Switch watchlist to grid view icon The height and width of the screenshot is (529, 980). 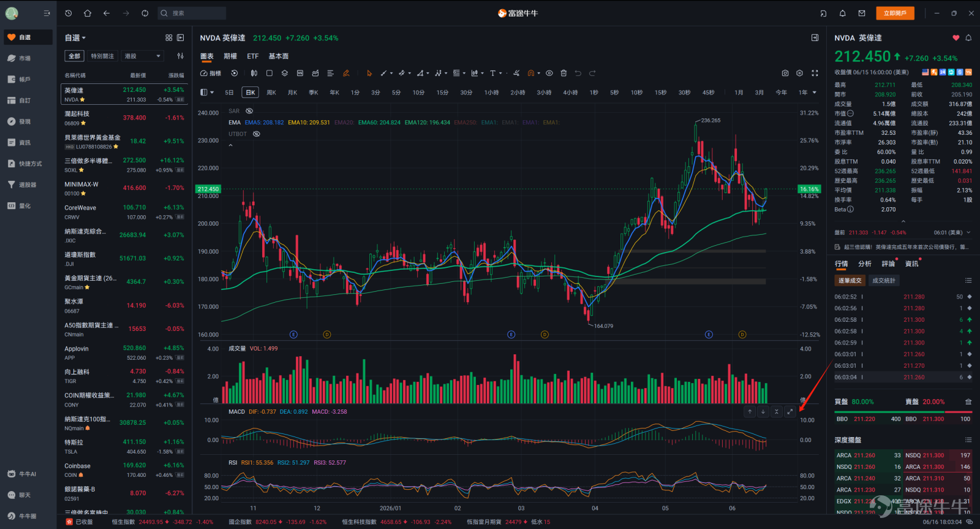(169, 37)
